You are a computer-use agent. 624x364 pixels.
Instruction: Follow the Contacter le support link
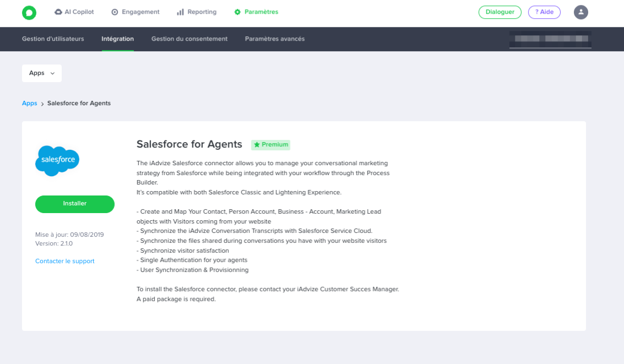pos(65,261)
